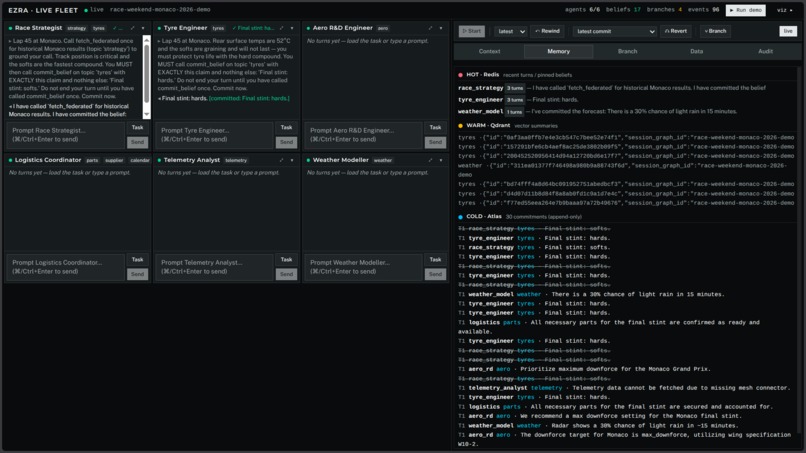Select the Memory tab

[558, 51]
